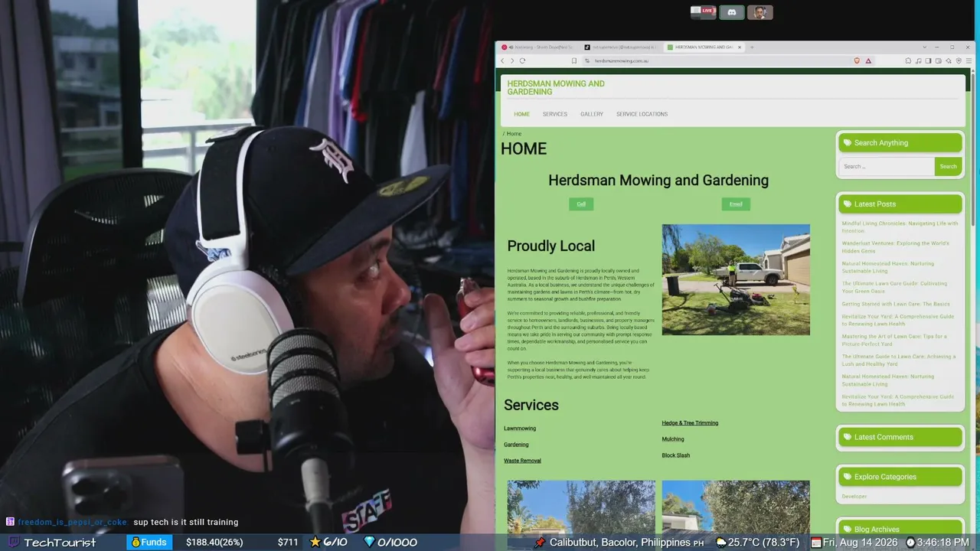Image resolution: width=980 pixels, height=551 pixels.
Task: Open the lawn mower photo beside Proudly Local
Action: [736, 279]
